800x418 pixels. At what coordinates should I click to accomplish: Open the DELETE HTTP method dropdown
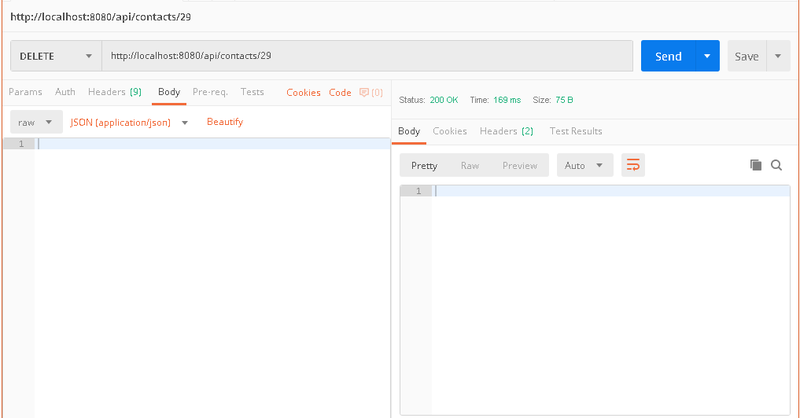(56, 56)
